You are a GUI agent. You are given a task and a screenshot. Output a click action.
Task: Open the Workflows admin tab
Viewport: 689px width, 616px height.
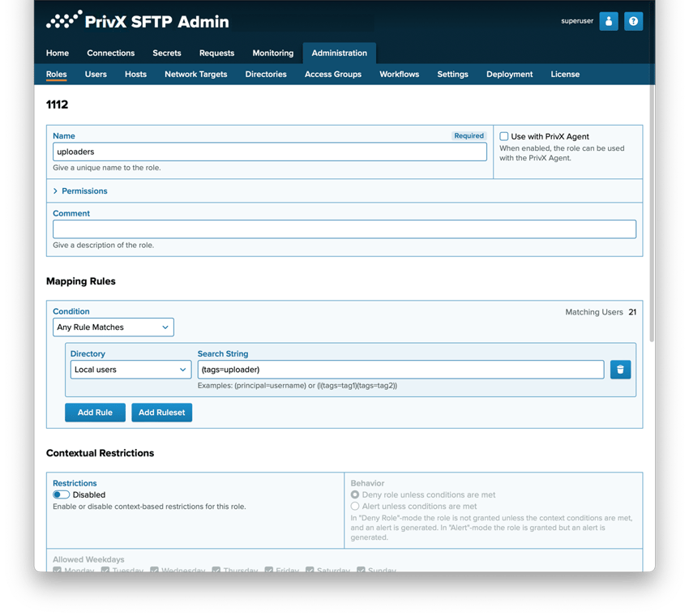click(x=399, y=75)
